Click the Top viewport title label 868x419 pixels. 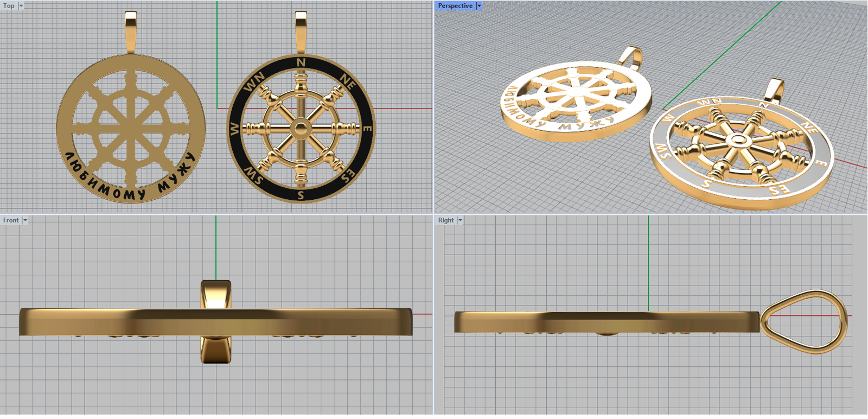point(9,6)
